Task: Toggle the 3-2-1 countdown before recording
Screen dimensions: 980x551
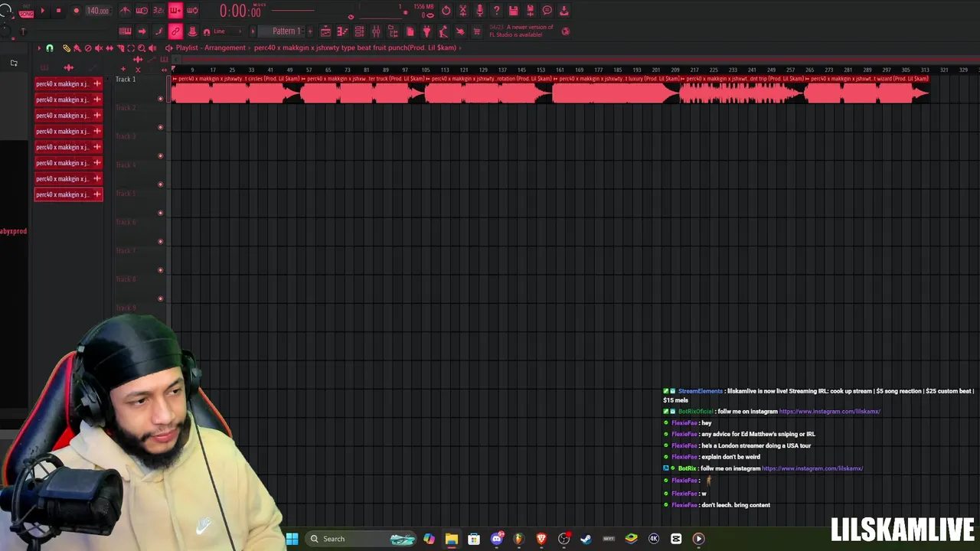Action: coord(158,11)
